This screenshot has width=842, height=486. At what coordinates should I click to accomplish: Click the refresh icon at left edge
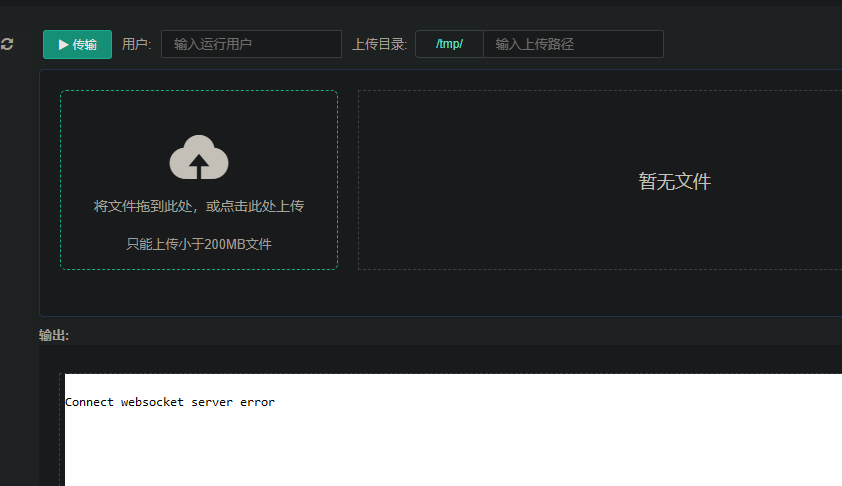point(6,44)
